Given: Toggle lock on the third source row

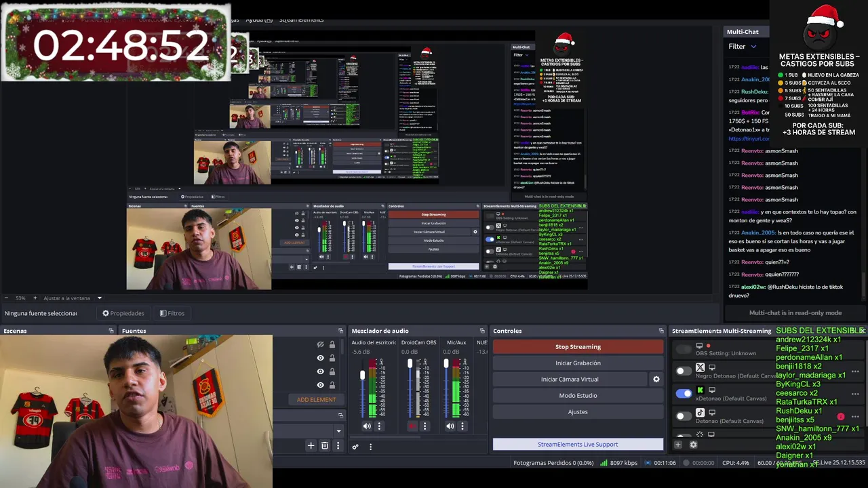Looking at the screenshot, I should 332,371.
